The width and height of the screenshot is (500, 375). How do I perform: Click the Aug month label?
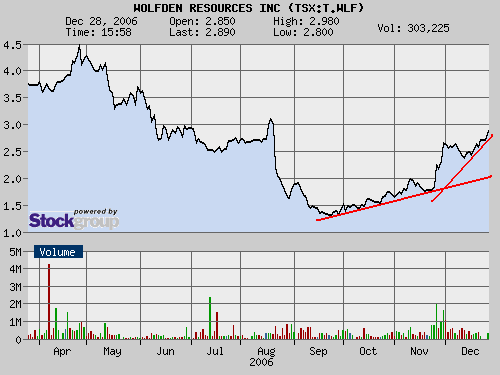tap(267, 351)
